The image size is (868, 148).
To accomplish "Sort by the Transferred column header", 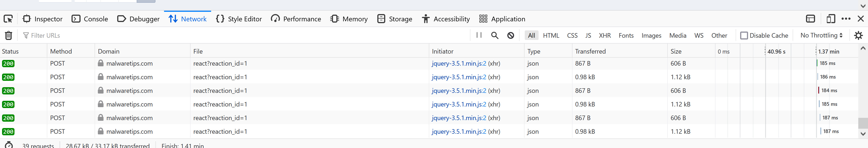I will [x=620, y=51].
